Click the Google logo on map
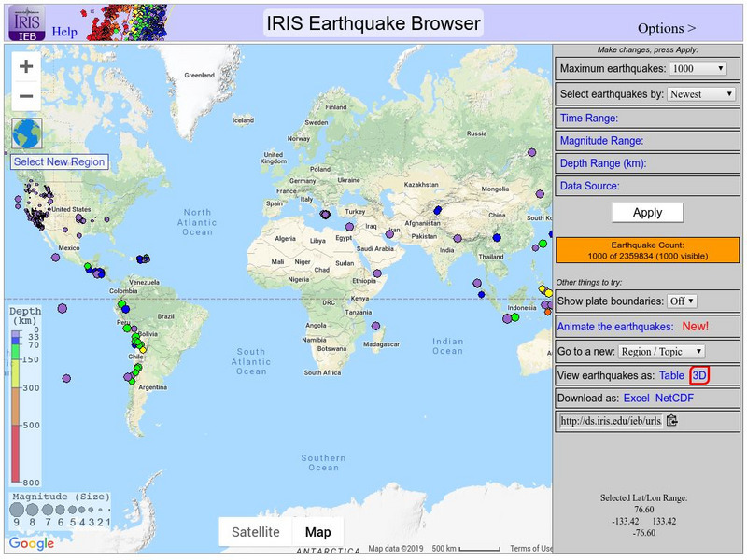The image size is (747, 560). pyautogui.click(x=32, y=543)
